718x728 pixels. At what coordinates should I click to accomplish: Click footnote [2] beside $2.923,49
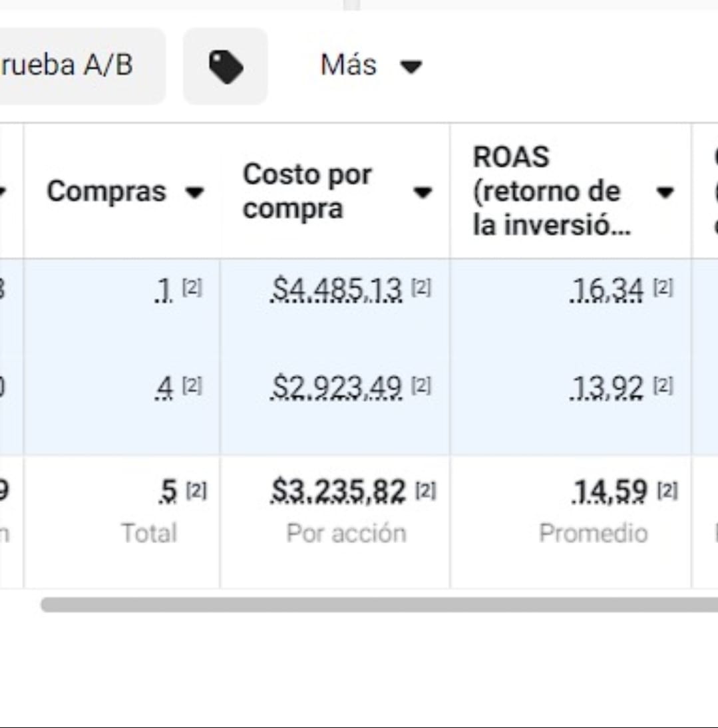coord(421,385)
